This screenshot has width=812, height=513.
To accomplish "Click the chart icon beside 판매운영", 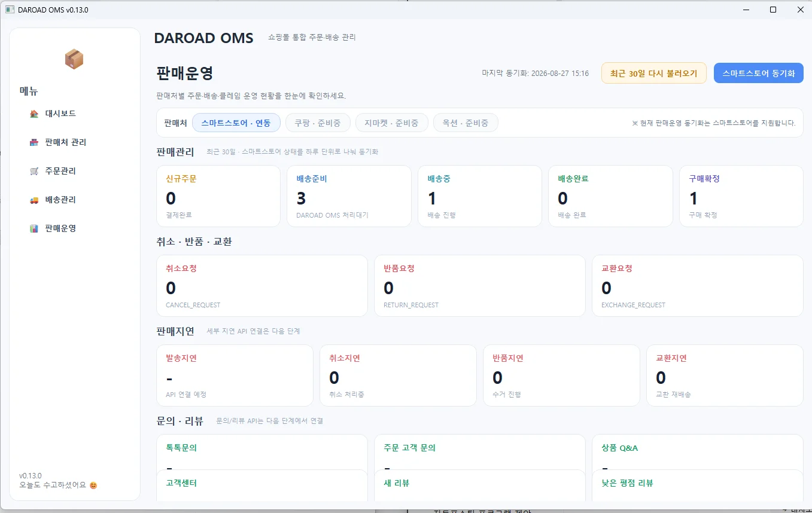I will 34,228.
